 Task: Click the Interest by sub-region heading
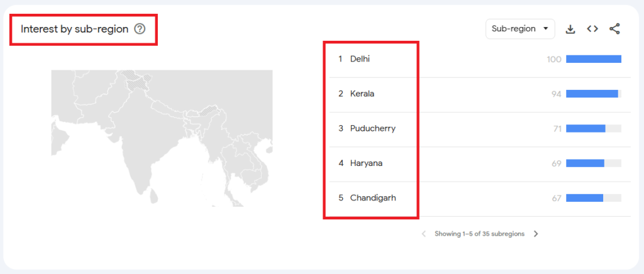pos(74,29)
